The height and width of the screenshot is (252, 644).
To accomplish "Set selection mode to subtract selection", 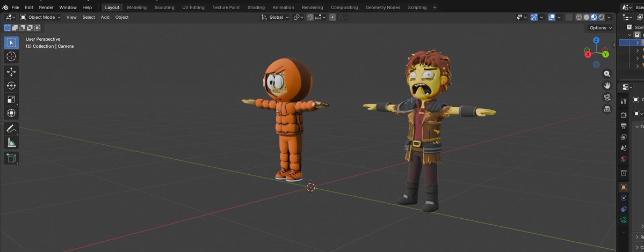I will [22, 28].
